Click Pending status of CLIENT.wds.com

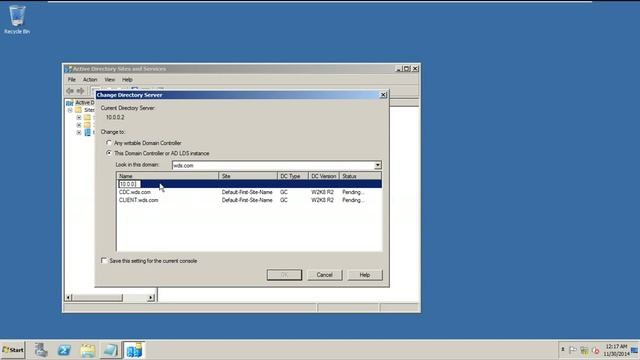(x=353, y=200)
